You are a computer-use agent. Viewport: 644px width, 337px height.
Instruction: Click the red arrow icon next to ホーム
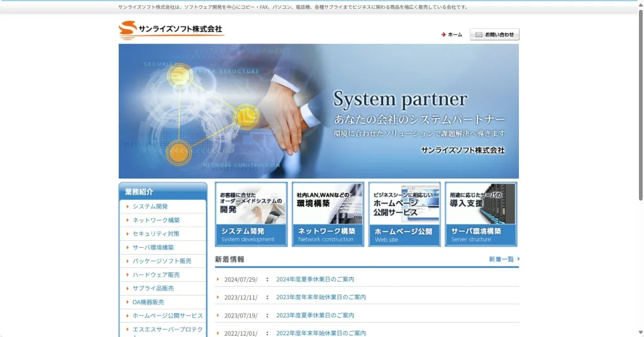[x=443, y=35]
